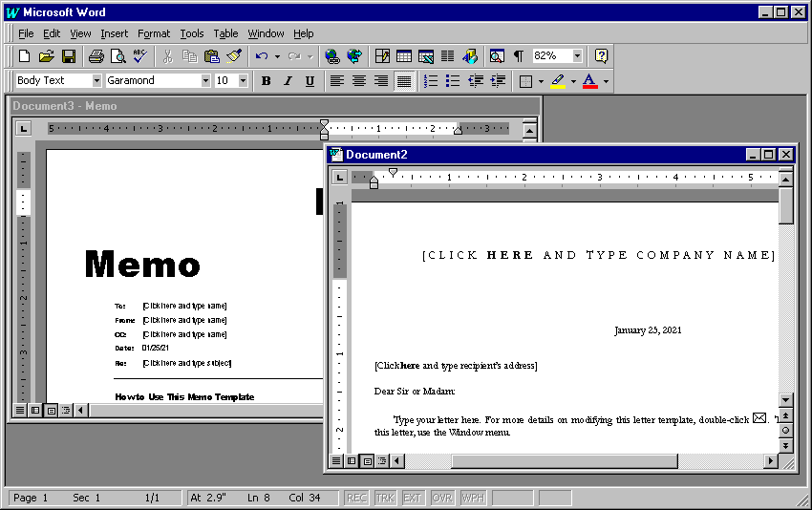Open the Format menu

click(x=154, y=33)
